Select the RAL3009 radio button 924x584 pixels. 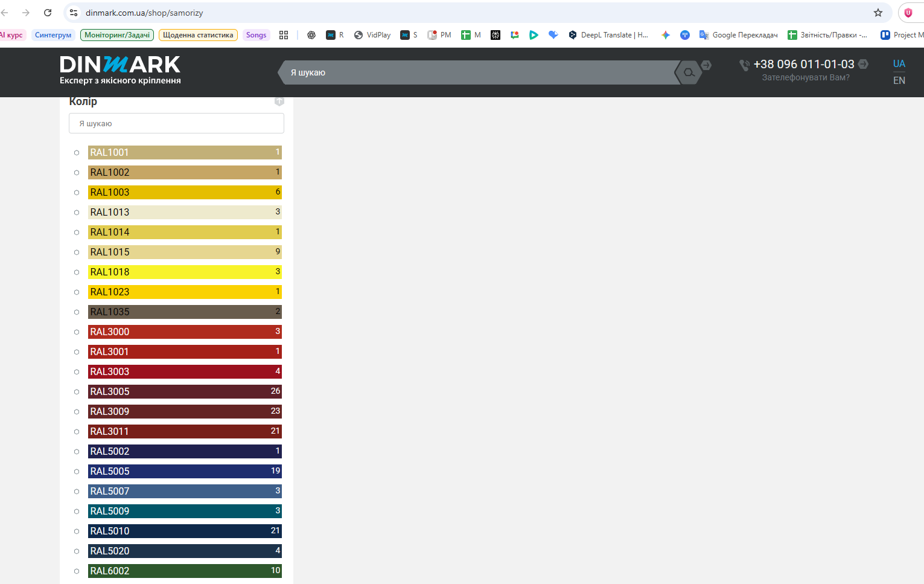point(77,412)
